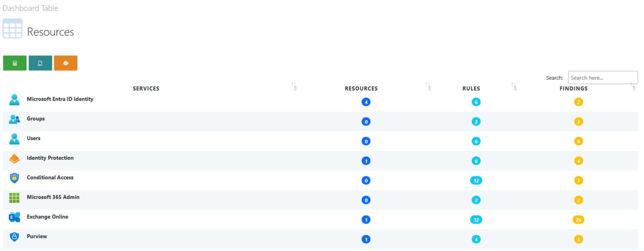Viewport: 644px width, 251px height.
Task: Click the Microsoft 365 Admin grid icon
Action: [14, 198]
